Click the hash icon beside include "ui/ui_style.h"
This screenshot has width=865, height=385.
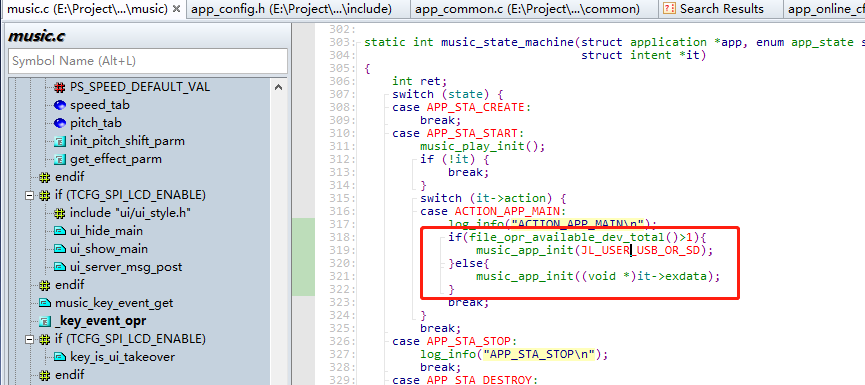pos(60,213)
